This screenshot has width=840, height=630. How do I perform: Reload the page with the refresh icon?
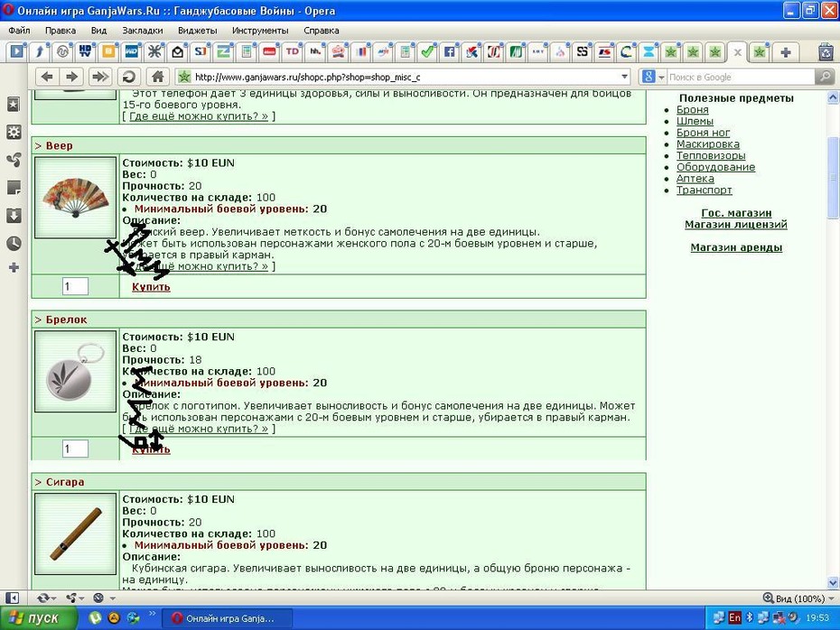128,77
